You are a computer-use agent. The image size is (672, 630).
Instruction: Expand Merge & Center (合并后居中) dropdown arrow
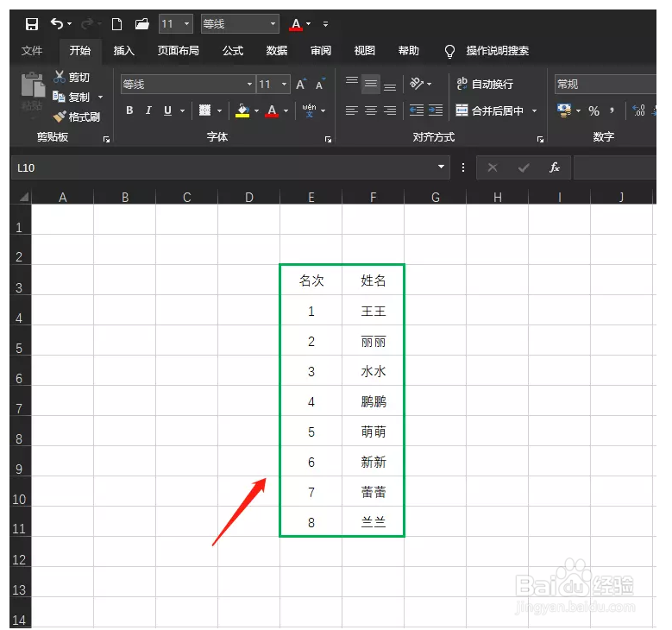pos(535,110)
